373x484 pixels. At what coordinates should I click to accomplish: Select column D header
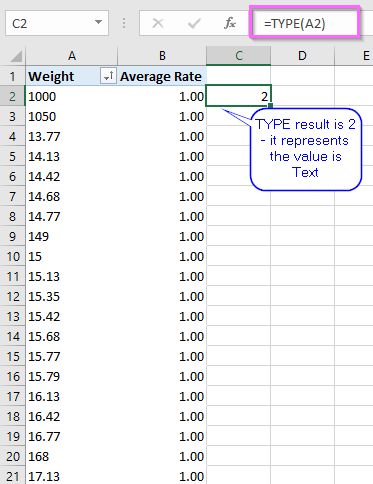(302, 56)
